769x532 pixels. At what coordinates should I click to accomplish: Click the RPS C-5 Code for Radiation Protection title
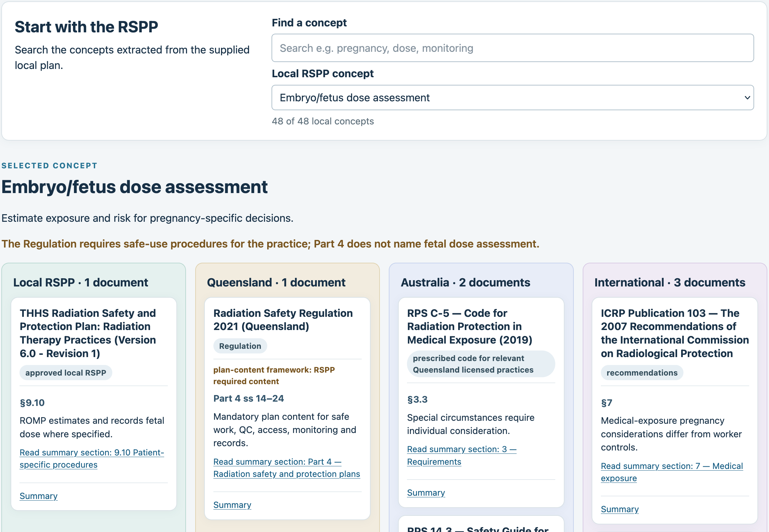click(x=469, y=326)
